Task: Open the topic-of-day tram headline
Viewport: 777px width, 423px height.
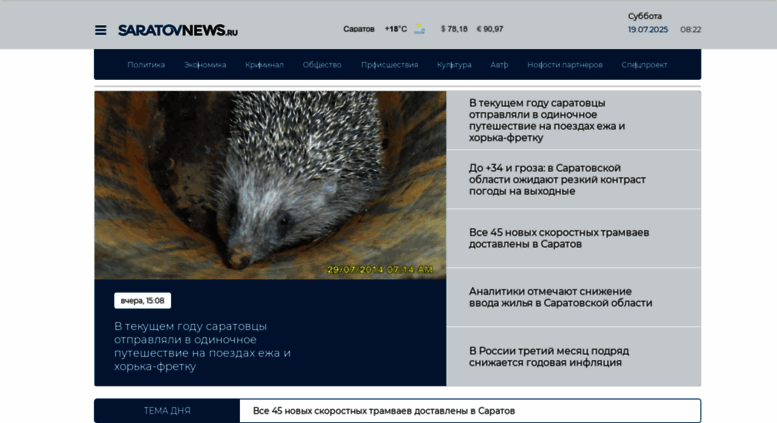Action: point(384,411)
